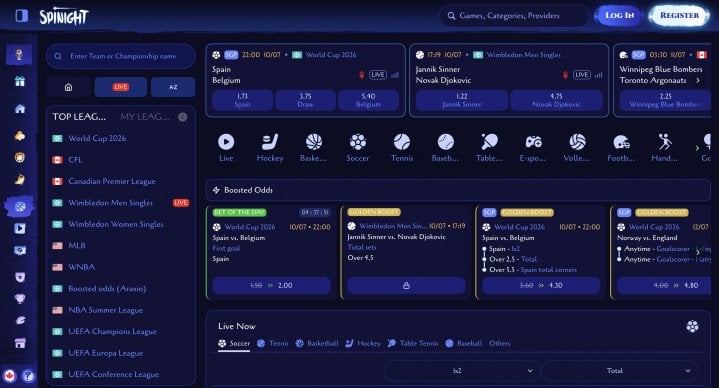Bet on Jannik Sinner at 1.22

click(462, 100)
